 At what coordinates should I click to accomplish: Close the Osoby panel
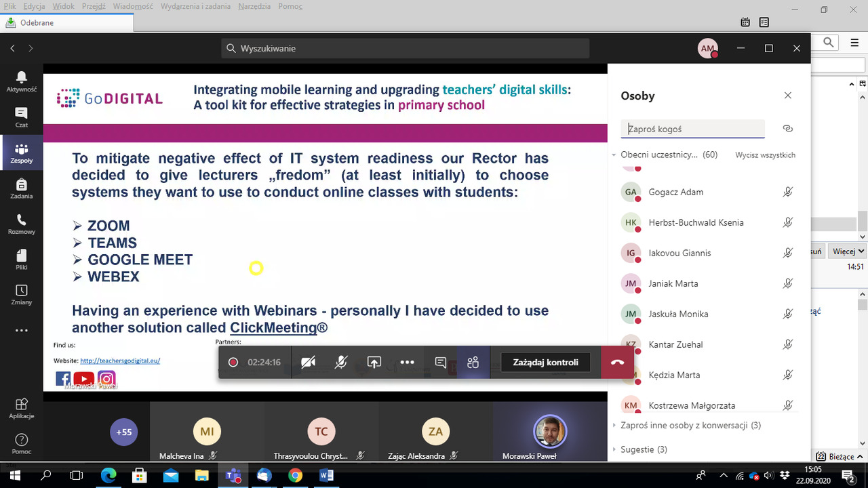coord(788,96)
